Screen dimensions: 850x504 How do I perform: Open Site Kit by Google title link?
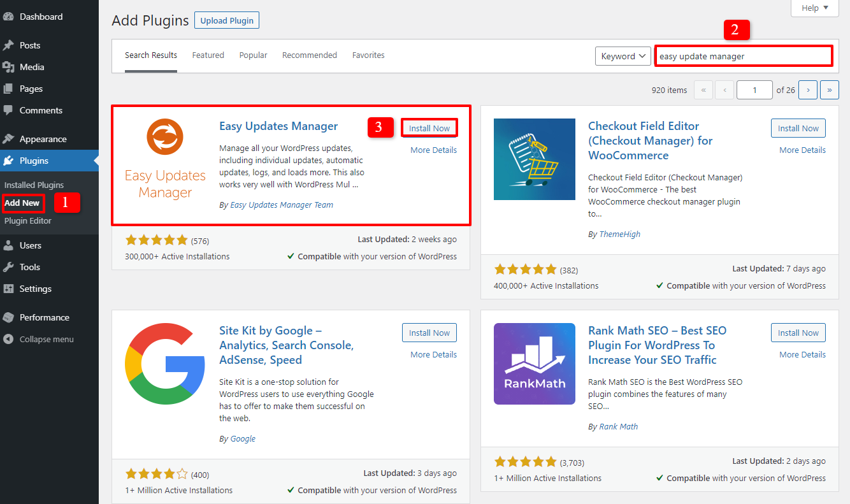coord(287,345)
